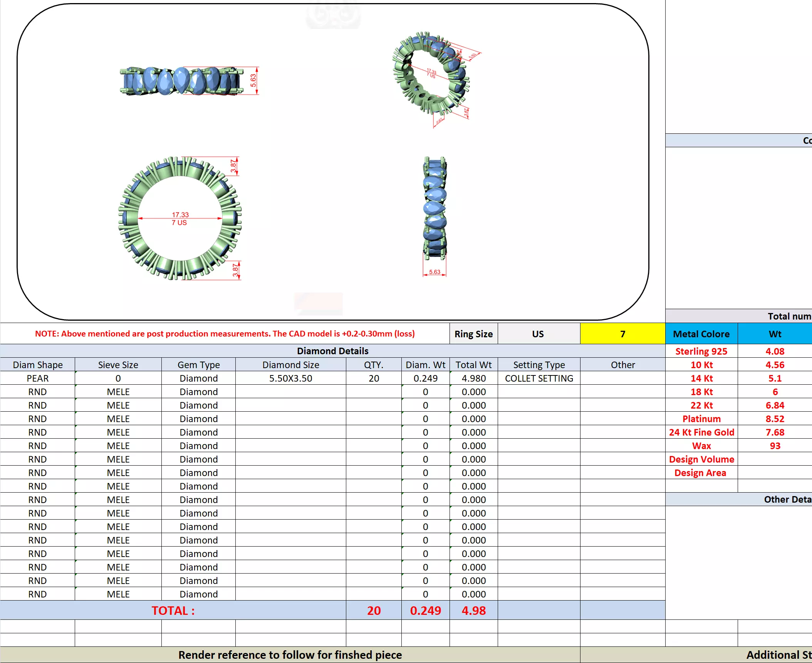Click the Design Volume label cell
Screen dimensions: 812x663
701,459
